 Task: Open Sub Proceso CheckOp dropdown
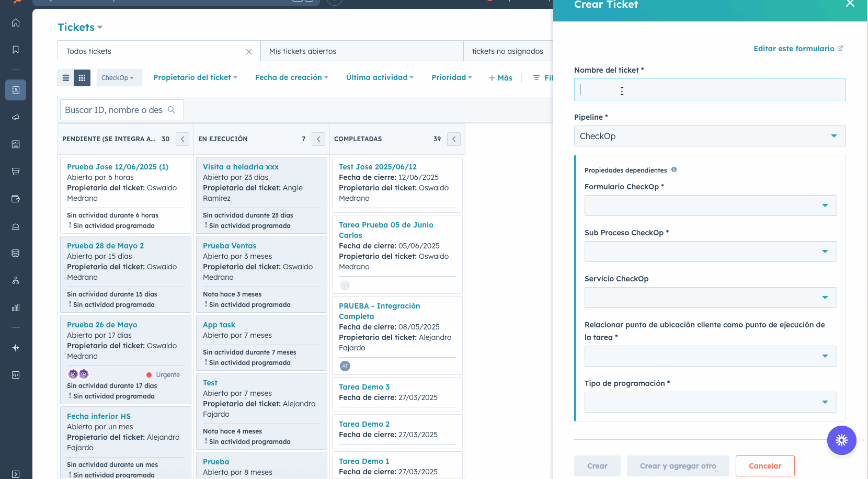[x=711, y=252]
